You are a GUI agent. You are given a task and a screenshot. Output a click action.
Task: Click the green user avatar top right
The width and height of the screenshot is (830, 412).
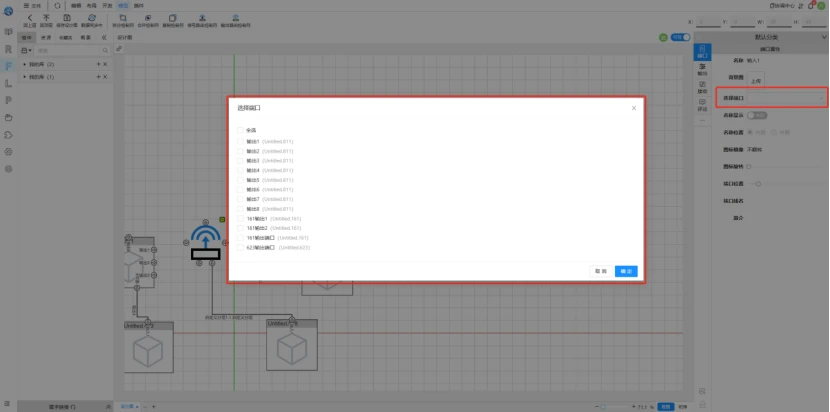coord(821,5)
